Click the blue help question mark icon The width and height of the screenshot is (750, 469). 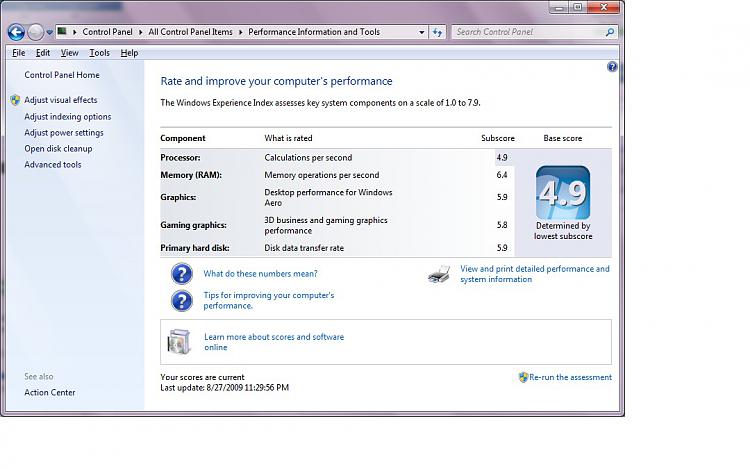(612, 66)
